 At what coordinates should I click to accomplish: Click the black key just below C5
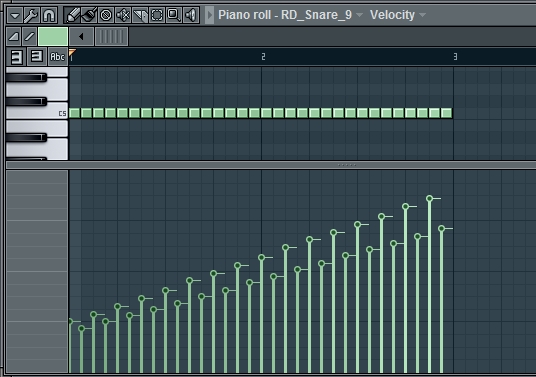point(26,137)
